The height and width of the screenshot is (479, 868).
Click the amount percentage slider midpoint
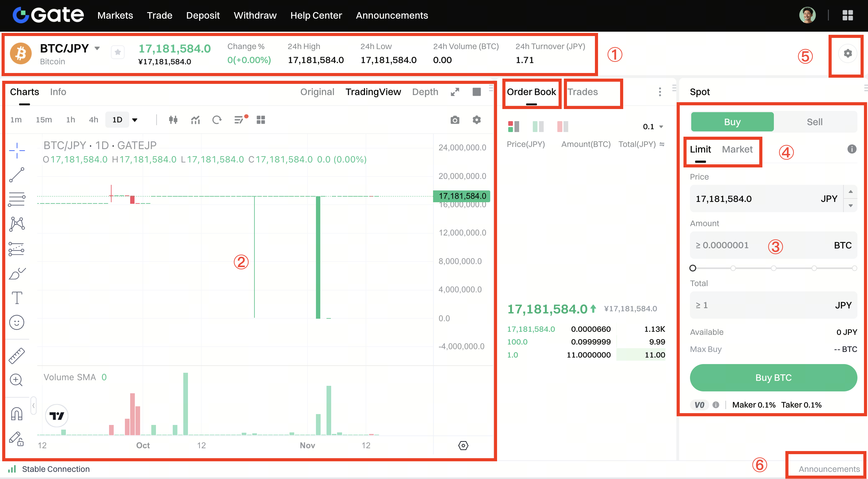[x=773, y=268]
